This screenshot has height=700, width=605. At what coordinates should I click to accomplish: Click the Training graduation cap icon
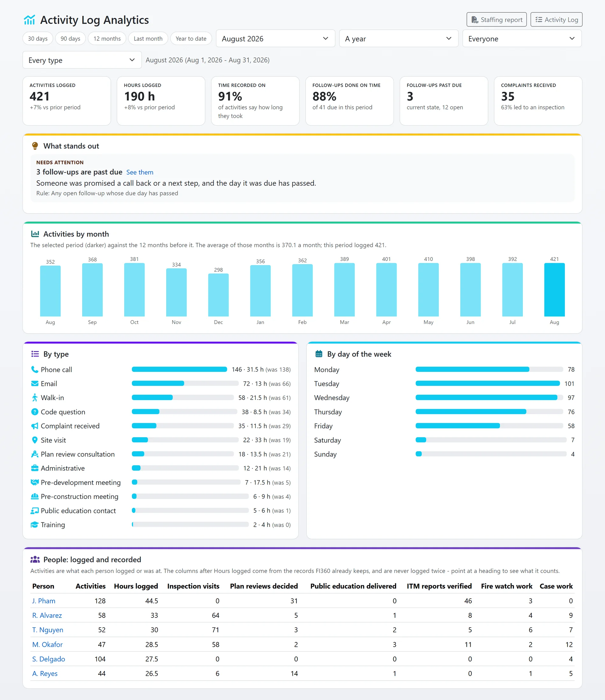coord(34,525)
